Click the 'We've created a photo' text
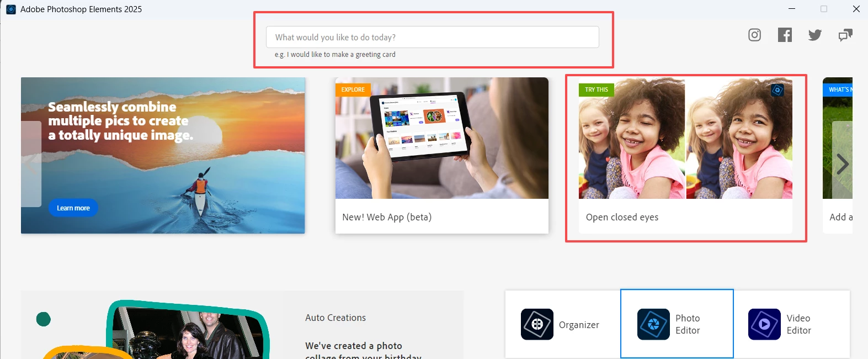Image resolution: width=868 pixels, height=359 pixels. 354,346
